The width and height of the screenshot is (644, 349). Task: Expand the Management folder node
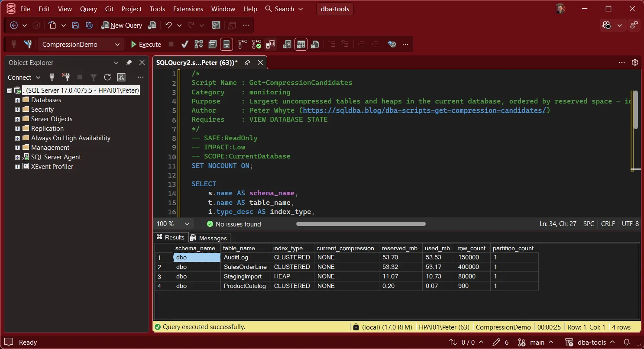point(17,148)
